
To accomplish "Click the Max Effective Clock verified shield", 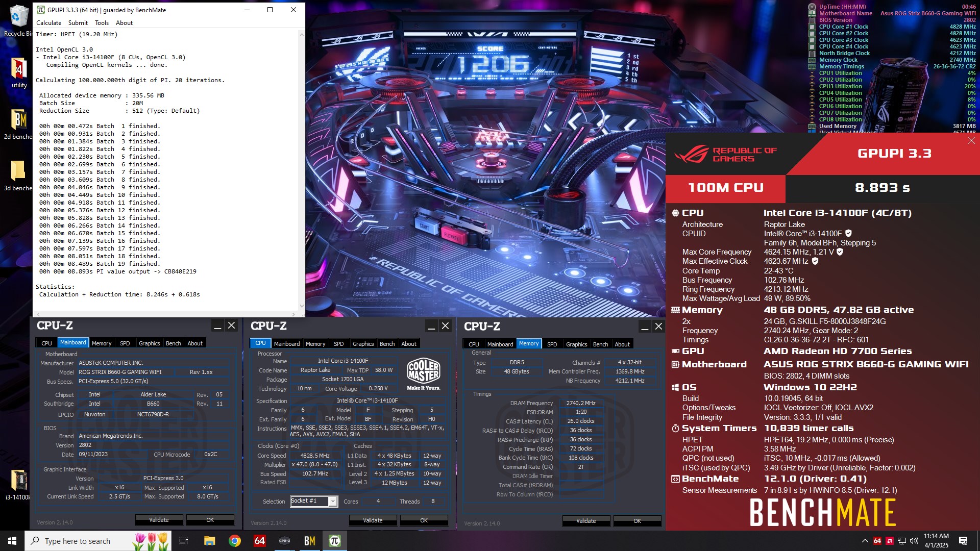I will 815,261.
